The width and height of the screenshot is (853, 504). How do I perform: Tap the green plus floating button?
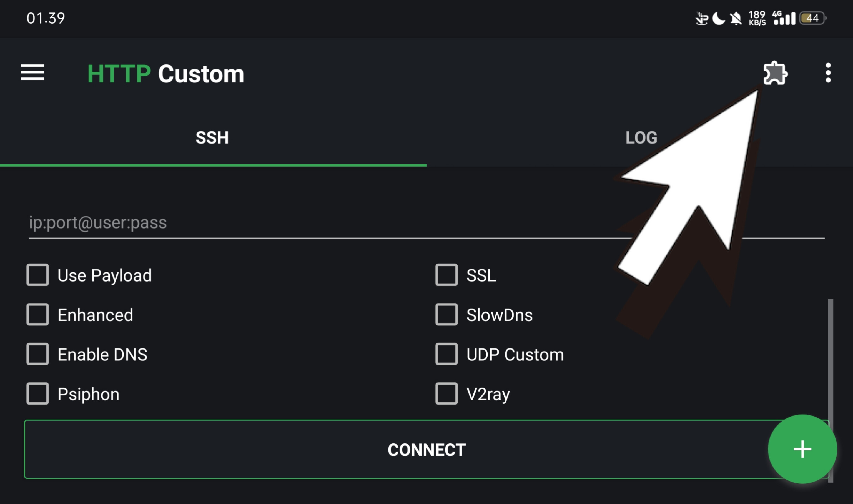click(802, 449)
